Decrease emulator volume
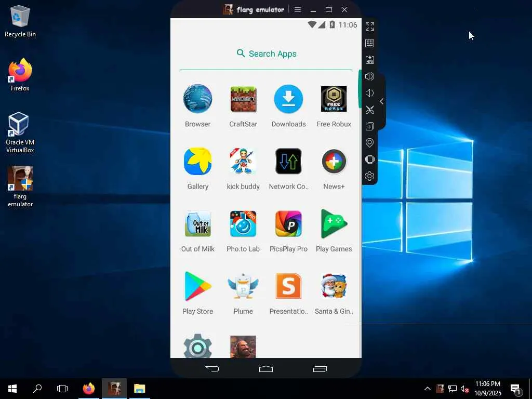 [x=370, y=93]
